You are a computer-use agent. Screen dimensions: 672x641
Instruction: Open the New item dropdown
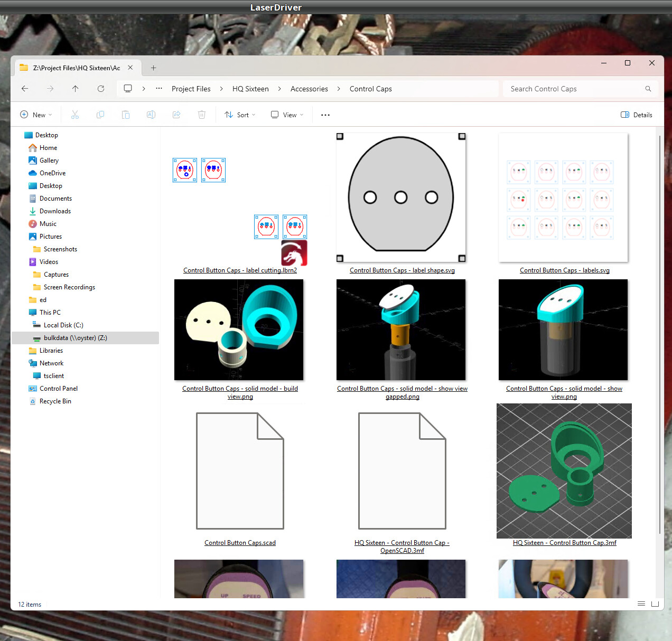(x=36, y=115)
